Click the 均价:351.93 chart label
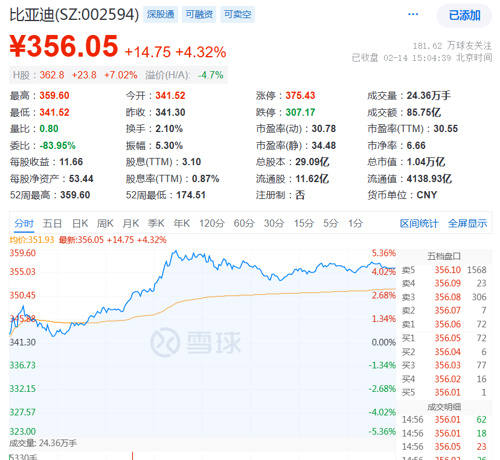The image size is (500, 460). coord(32,240)
